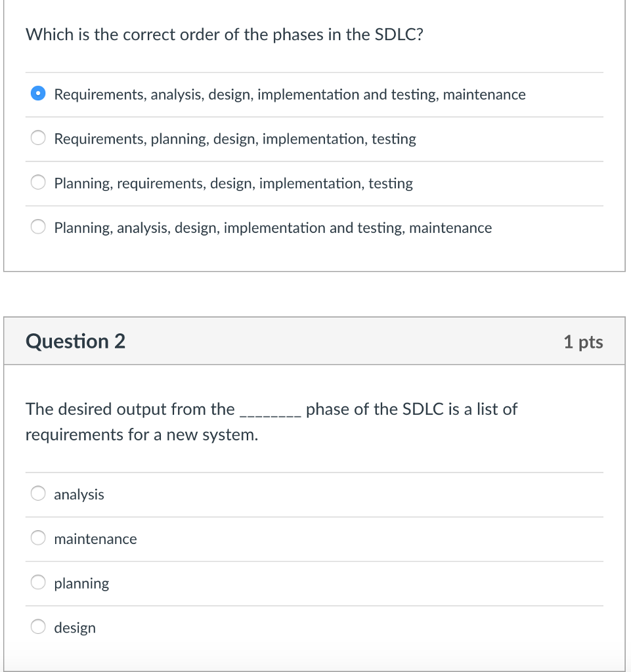
Task: Click the Question 2 header bar
Action: 315,341
